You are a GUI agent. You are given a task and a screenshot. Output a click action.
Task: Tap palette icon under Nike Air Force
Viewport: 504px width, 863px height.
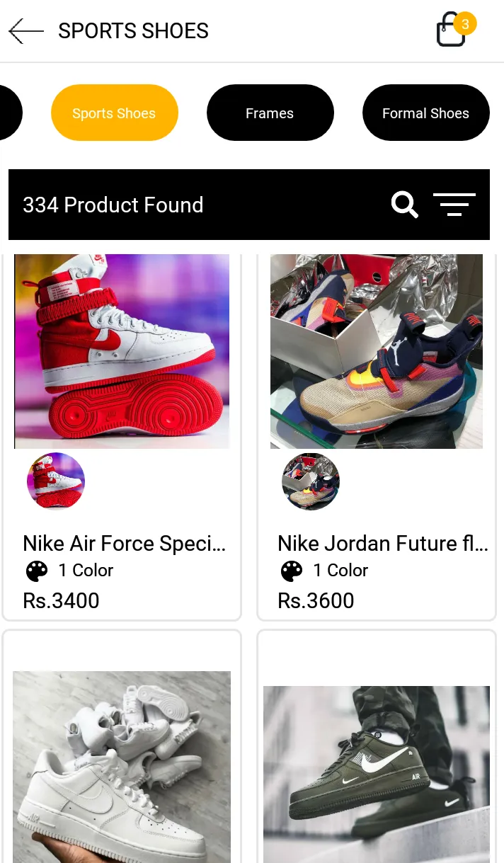(x=37, y=571)
